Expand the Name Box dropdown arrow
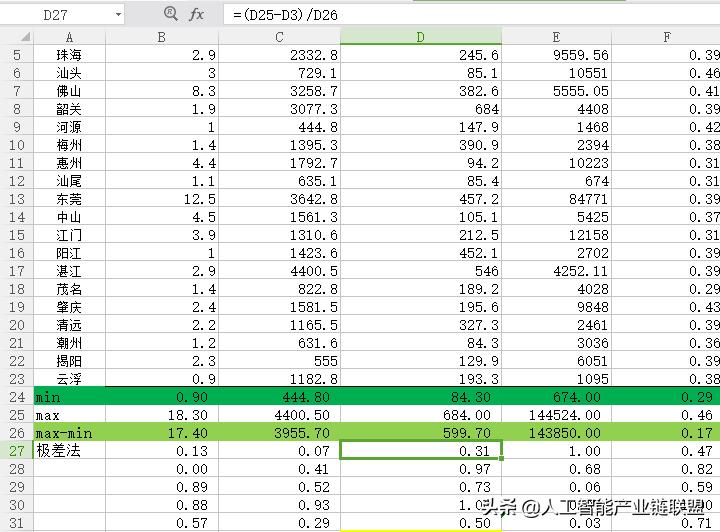The height and width of the screenshot is (532, 720). tap(118, 15)
